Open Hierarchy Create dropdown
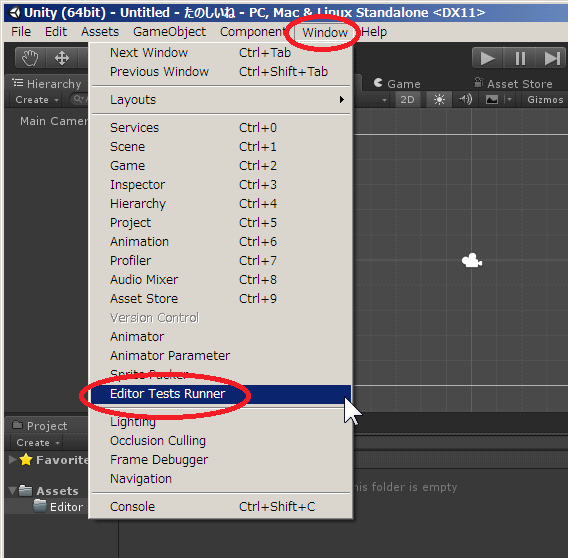 pyautogui.click(x=37, y=100)
